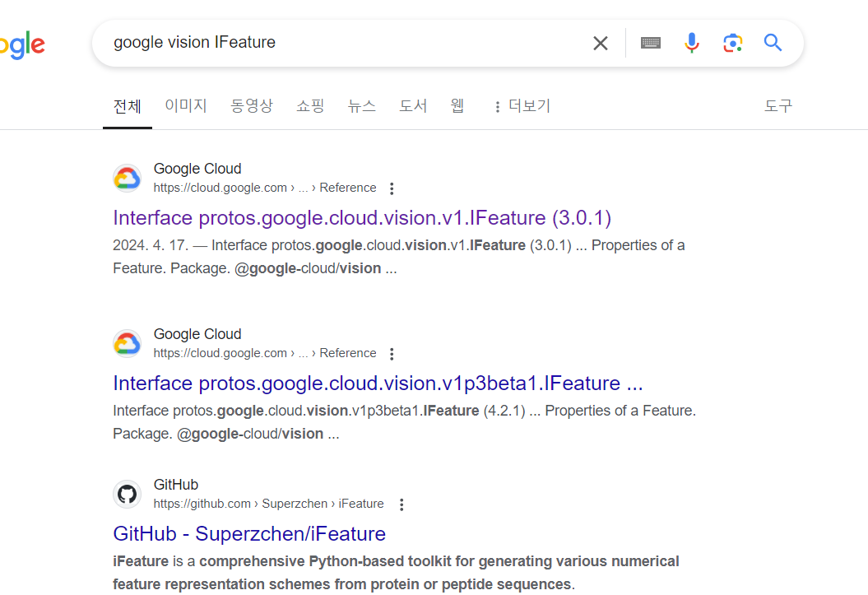This screenshot has width=868, height=595.
Task: Switch to the 동영상 (Videos) tab
Action: pos(252,105)
